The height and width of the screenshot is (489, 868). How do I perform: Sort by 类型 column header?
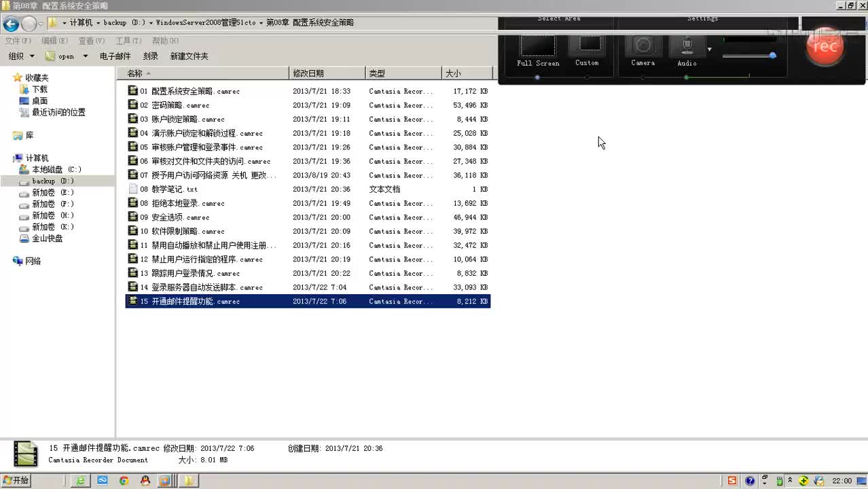click(x=403, y=73)
